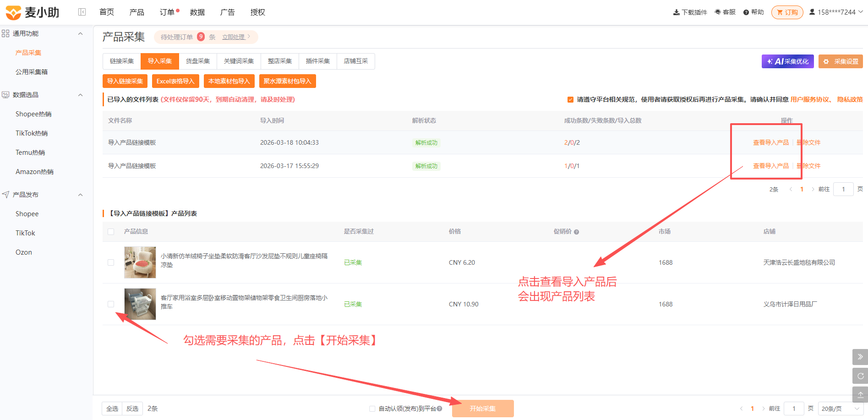Open 采集设置 gear button

coord(841,61)
